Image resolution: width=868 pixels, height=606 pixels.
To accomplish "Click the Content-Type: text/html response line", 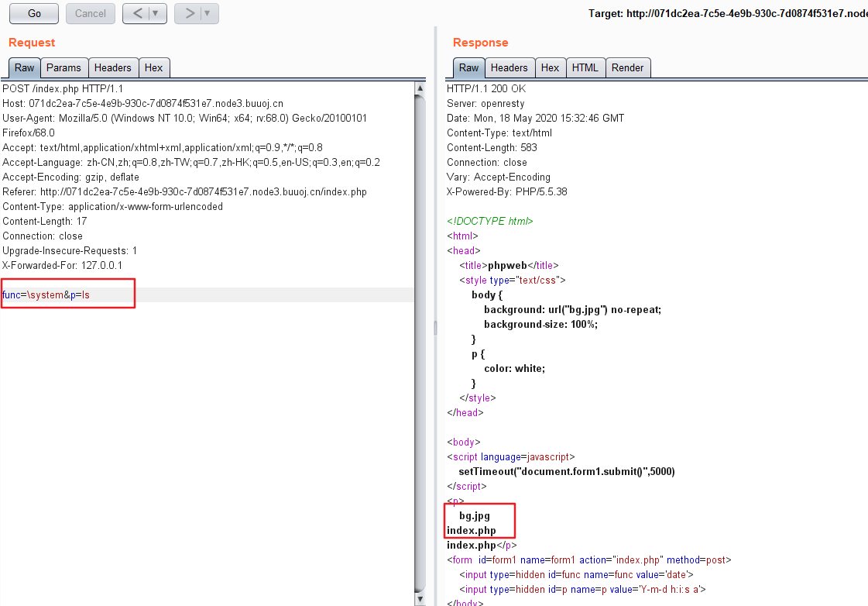I will [499, 133].
